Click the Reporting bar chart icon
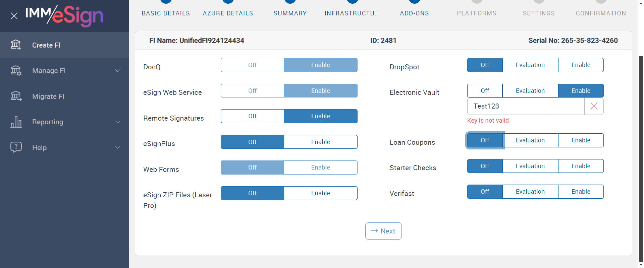 16,122
